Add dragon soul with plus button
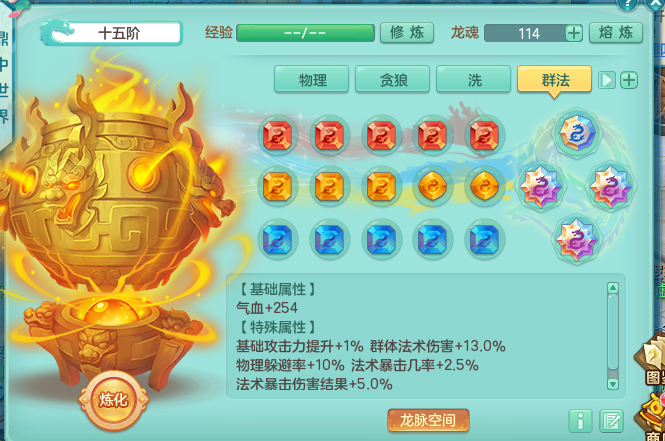 [x=574, y=33]
